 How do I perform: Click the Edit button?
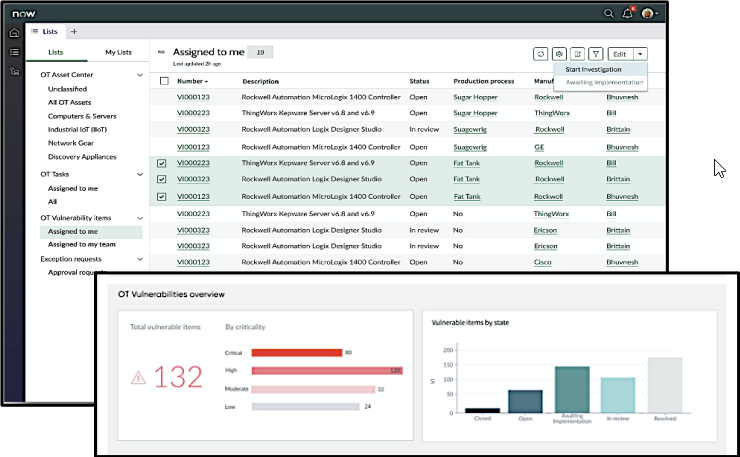[620, 54]
